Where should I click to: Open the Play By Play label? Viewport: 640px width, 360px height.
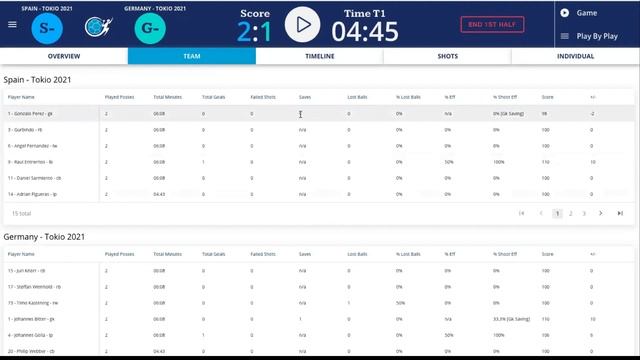click(x=597, y=36)
